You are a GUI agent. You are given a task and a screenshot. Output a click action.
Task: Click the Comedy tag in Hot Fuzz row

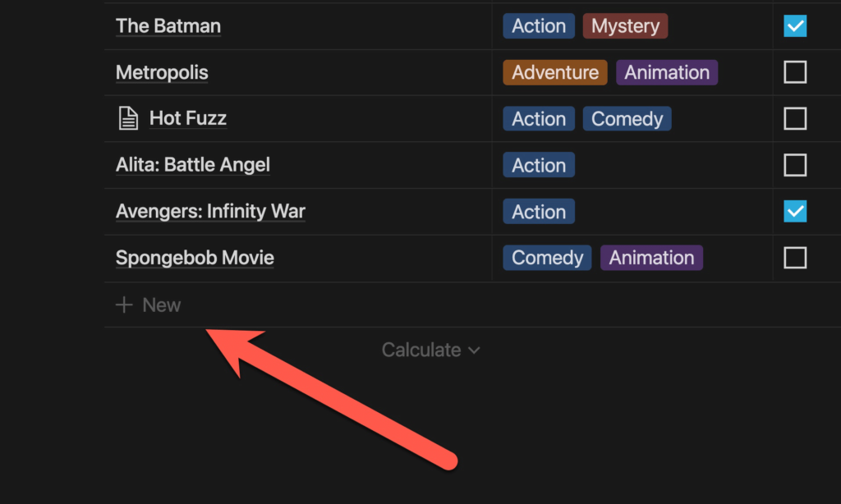pyautogui.click(x=627, y=119)
